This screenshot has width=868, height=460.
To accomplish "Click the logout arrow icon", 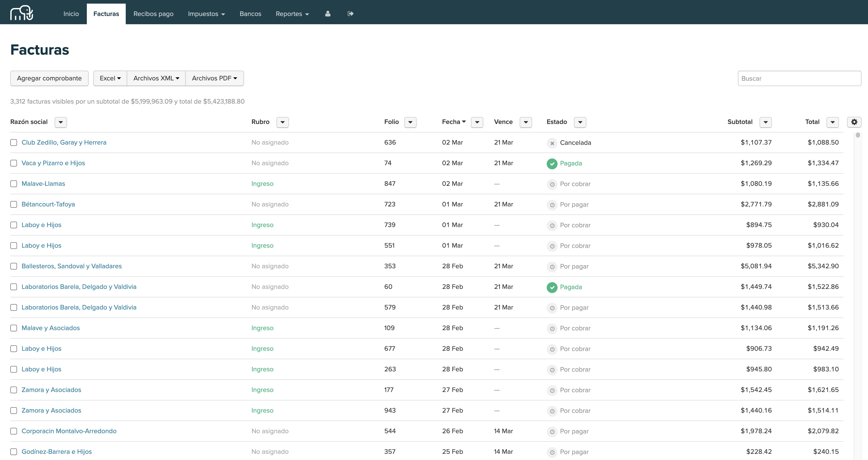I will 350,14.
